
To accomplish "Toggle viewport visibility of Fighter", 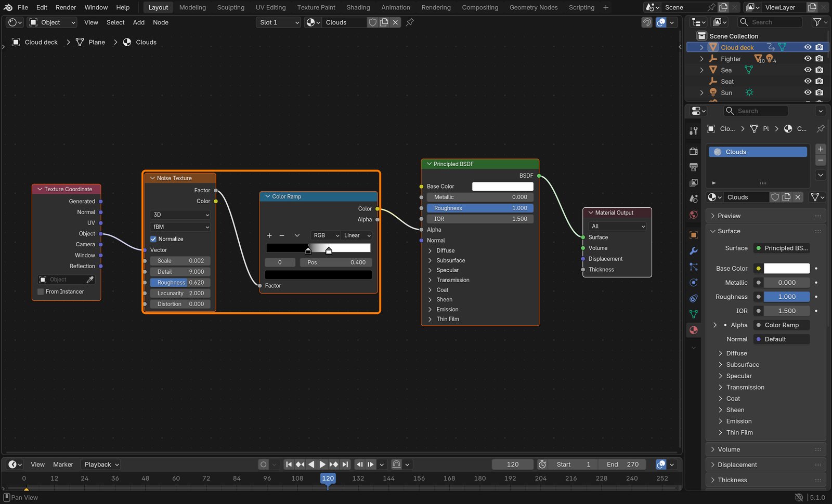I will coord(808,59).
